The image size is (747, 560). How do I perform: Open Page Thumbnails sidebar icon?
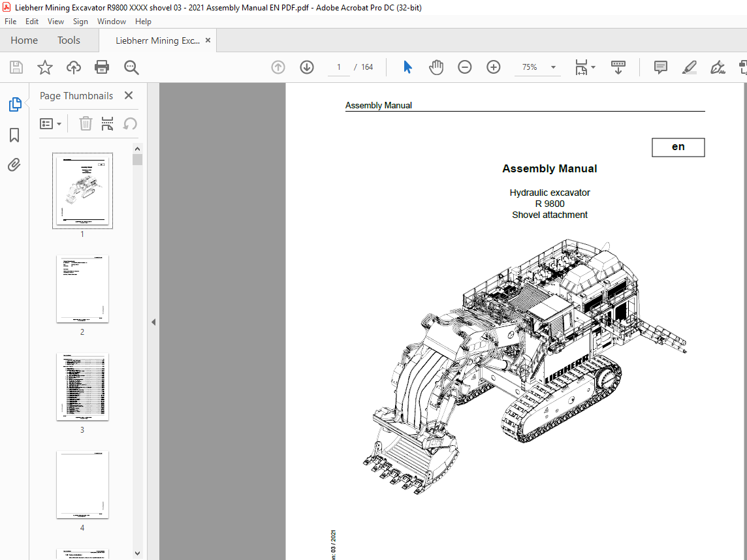point(15,104)
